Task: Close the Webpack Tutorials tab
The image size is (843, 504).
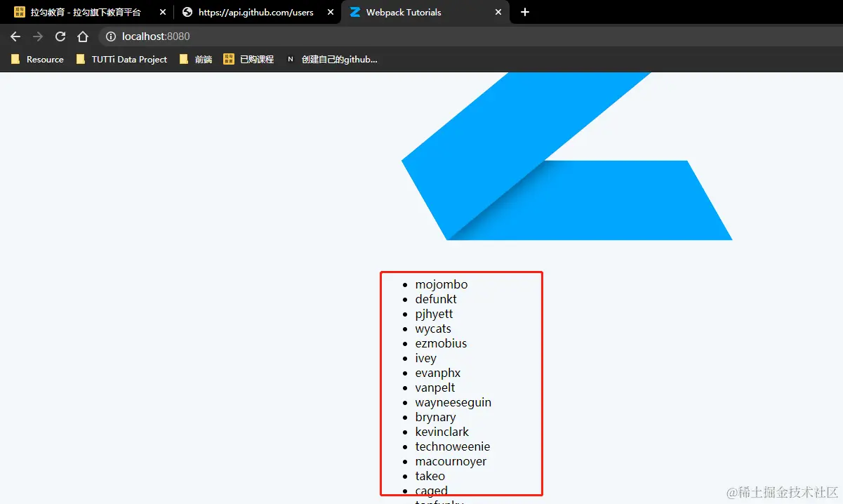Action: pyautogui.click(x=498, y=12)
